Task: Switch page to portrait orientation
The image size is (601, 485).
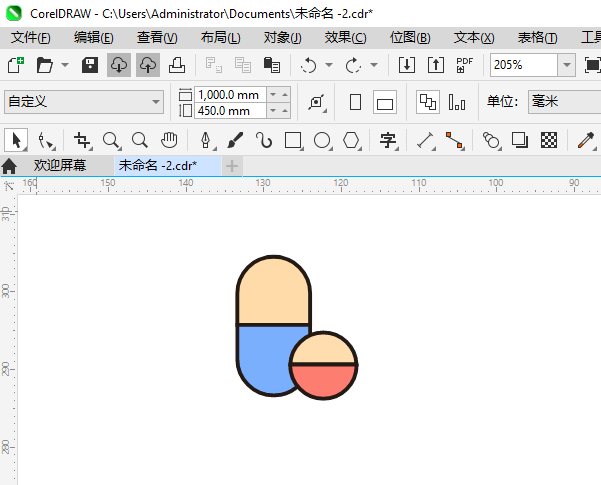Action: coord(355,102)
